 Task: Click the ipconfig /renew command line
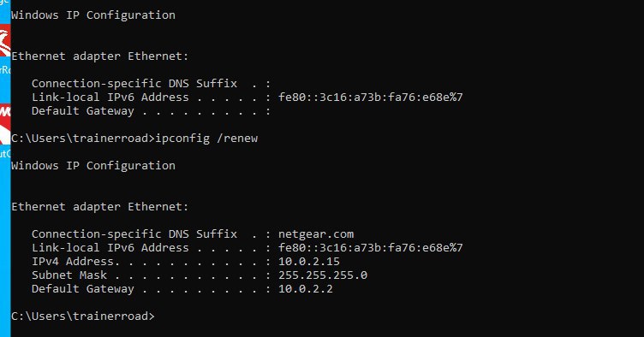[x=134, y=139]
